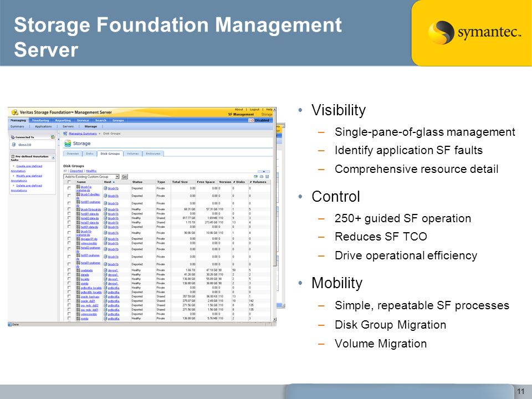Tick the oracle_backups row checkbox
Image resolution: width=532 pixels, height=399 pixels.
(69, 296)
